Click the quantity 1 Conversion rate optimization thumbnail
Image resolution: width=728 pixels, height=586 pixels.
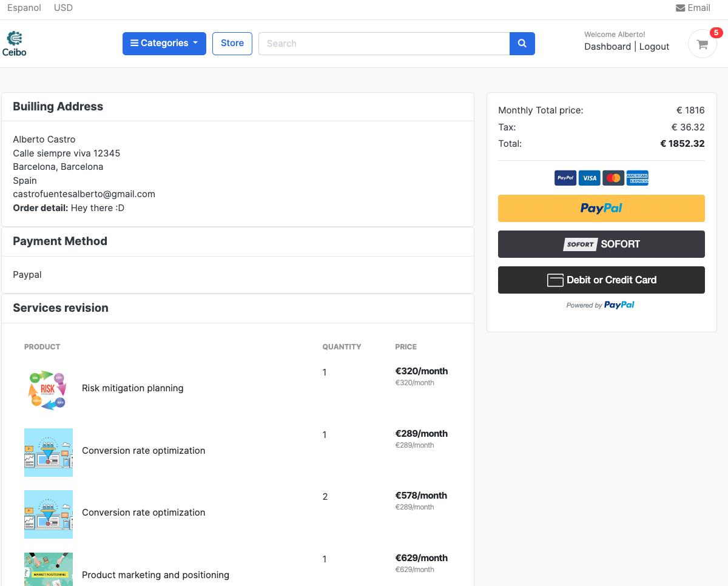49,453
